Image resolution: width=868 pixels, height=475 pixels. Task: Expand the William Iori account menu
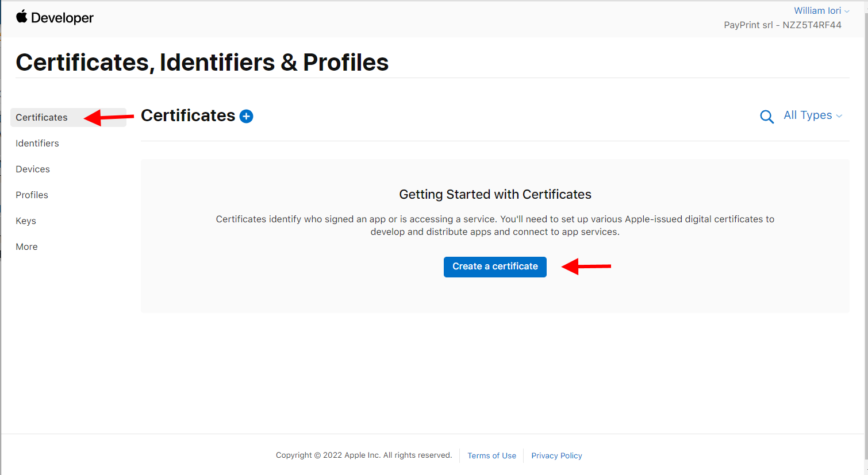click(x=821, y=10)
